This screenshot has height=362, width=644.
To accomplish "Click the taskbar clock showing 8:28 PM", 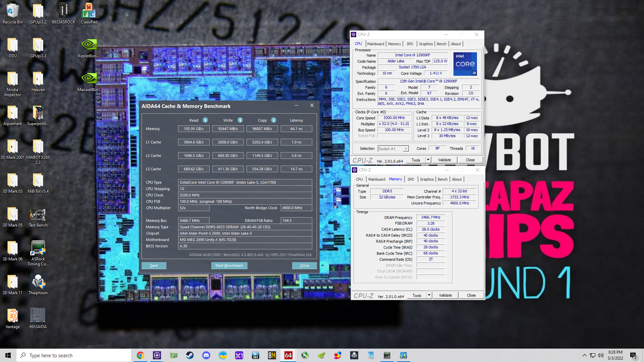I will click(x=615, y=355).
